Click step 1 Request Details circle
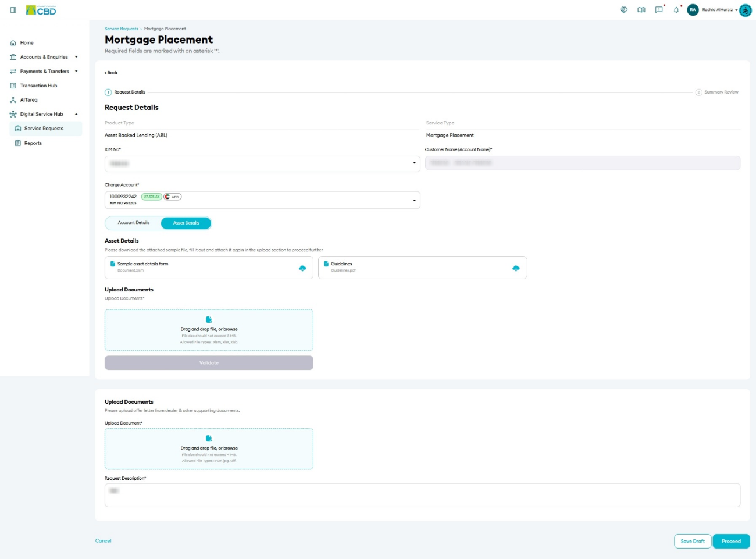This screenshot has width=756, height=559. [108, 92]
